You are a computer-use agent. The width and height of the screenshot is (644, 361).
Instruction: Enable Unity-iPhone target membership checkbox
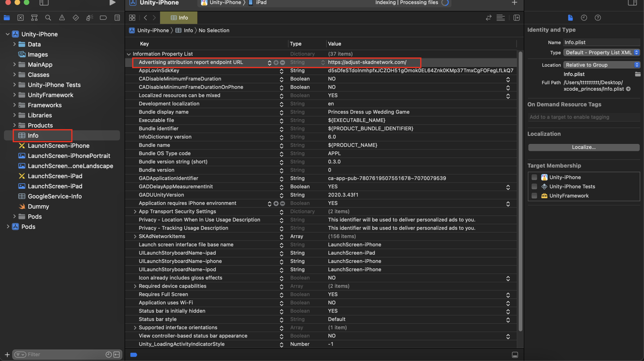coord(534,177)
